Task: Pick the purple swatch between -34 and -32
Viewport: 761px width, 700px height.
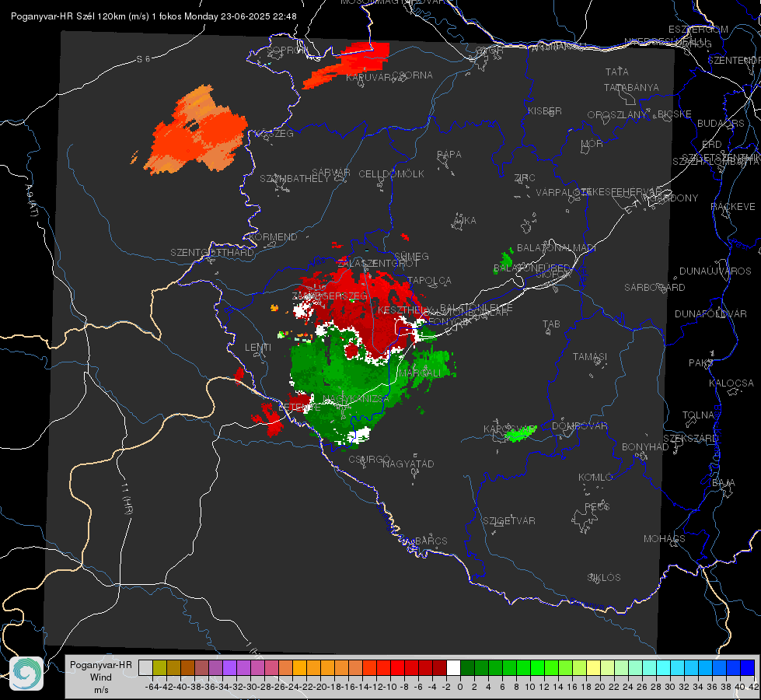Action: point(229,668)
